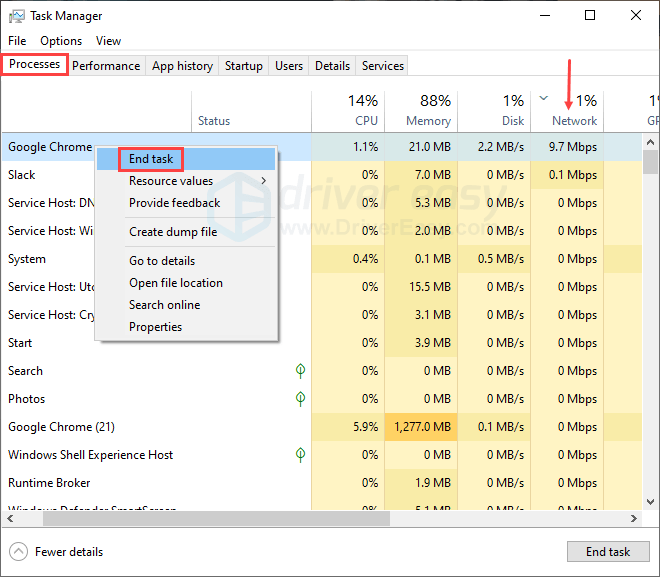660x577 pixels.
Task: Select the Search process row
Action: tap(322, 371)
